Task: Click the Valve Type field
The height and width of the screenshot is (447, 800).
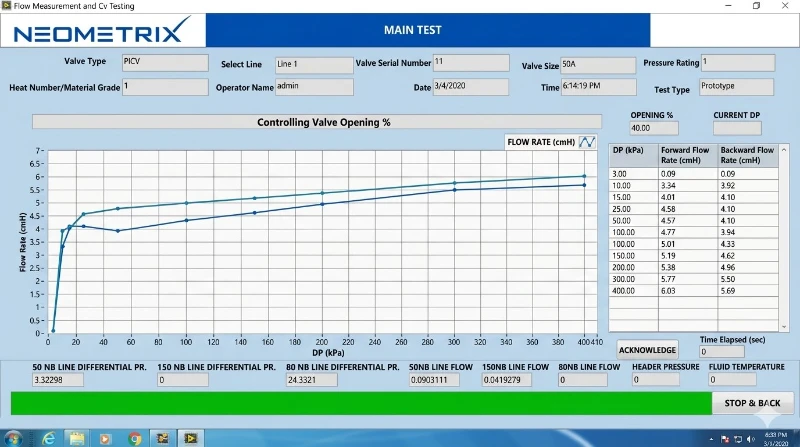Action: [x=165, y=63]
